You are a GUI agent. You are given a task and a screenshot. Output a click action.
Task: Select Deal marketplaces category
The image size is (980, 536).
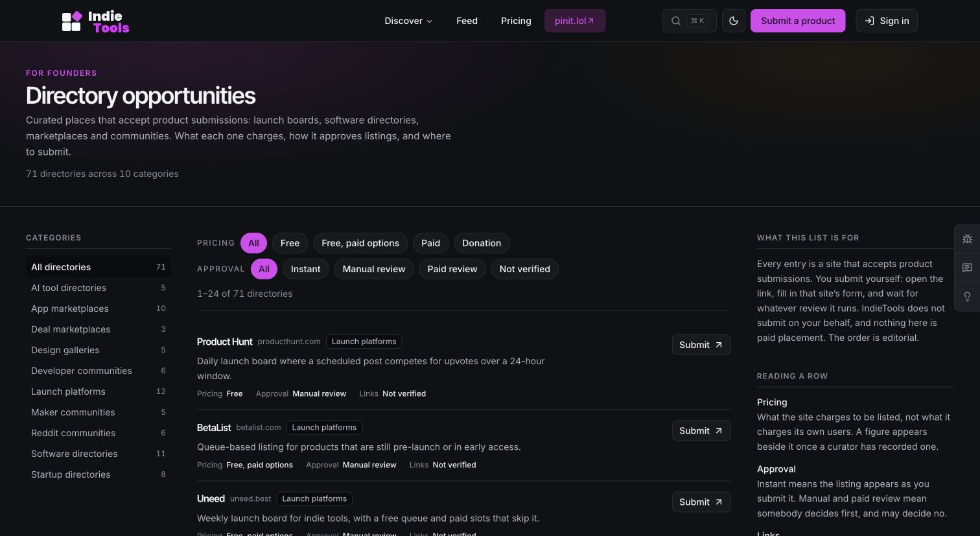tap(99, 329)
